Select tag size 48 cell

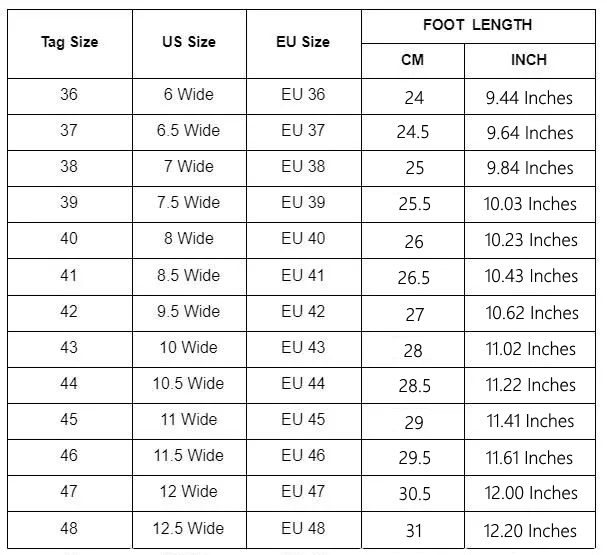[x=70, y=530]
